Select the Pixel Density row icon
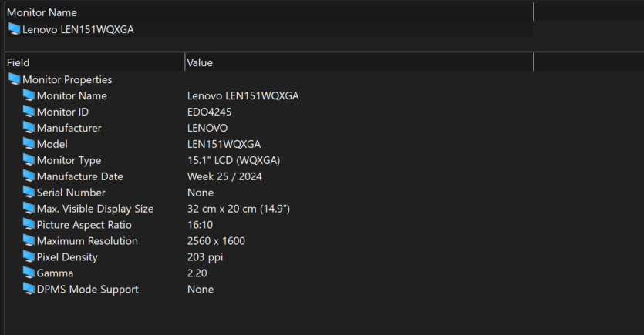644x335 pixels. point(29,256)
